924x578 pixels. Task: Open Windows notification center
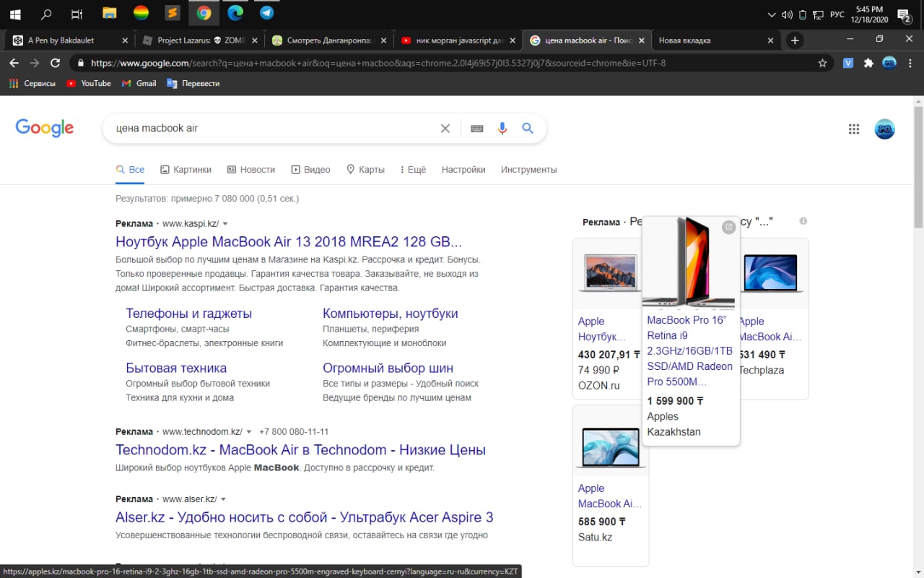[904, 14]
